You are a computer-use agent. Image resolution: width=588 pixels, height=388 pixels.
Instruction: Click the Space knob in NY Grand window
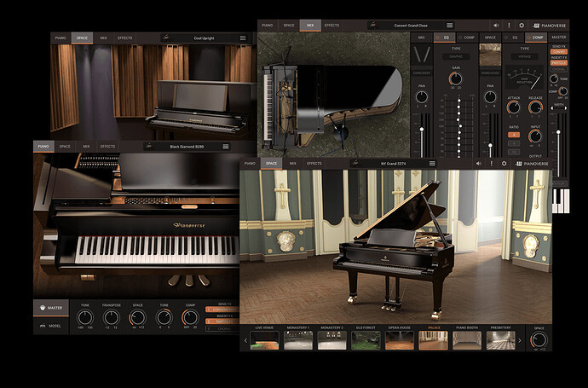tap(539, 340)
